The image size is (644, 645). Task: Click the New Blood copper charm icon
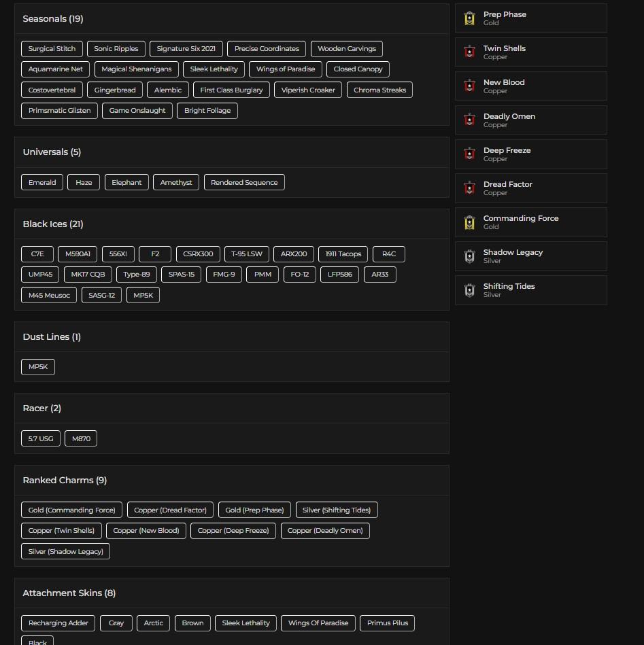[x=469, y=86]
